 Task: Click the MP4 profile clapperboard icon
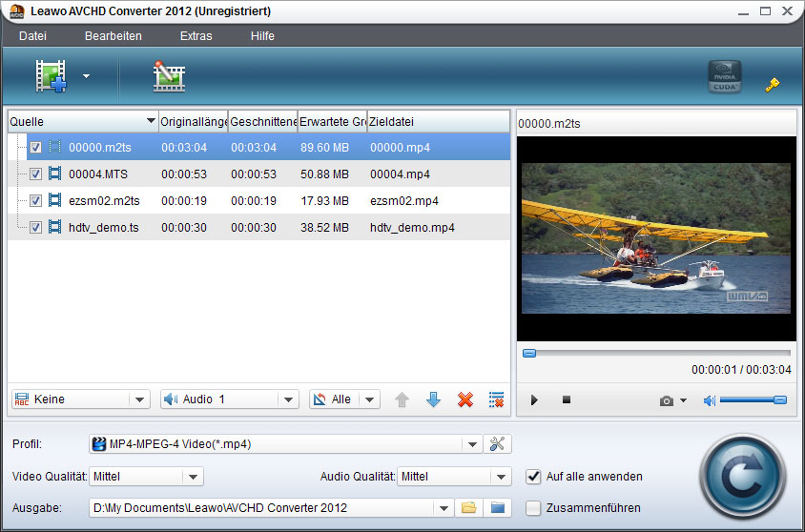coord(98,444)
